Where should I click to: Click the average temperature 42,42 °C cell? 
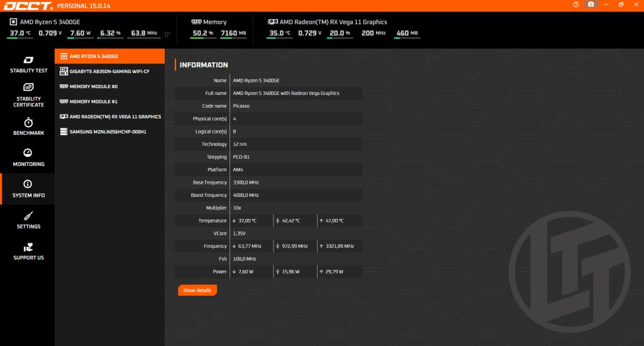coord(295,221)
